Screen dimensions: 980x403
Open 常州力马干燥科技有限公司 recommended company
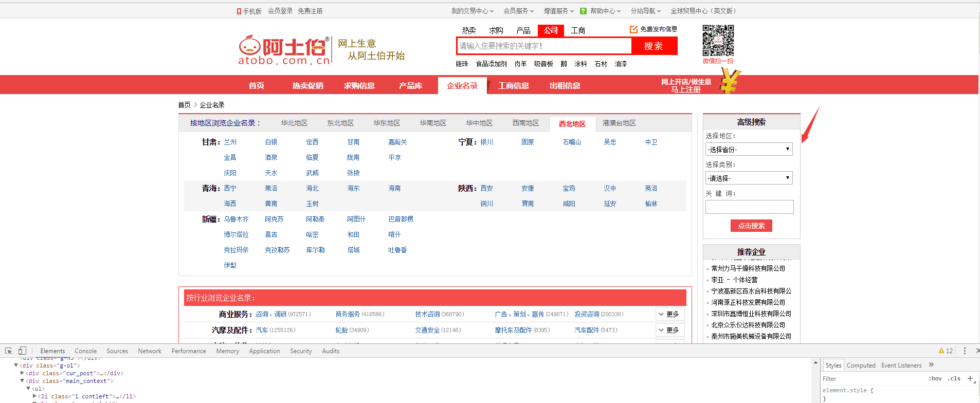[x=748, y=268]
